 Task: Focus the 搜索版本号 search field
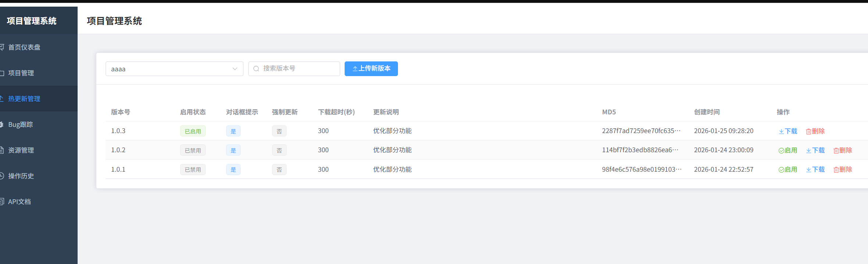point(298,69)
